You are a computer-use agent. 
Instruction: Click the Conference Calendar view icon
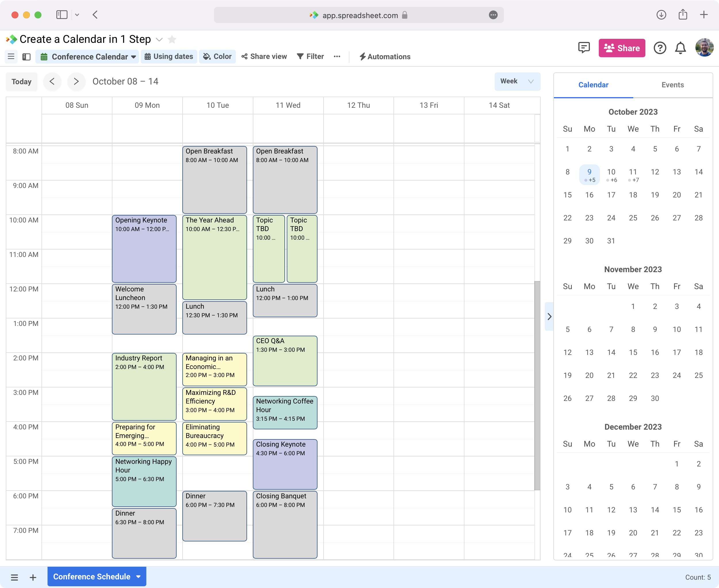pyautogui.click(x=45, y=56)
